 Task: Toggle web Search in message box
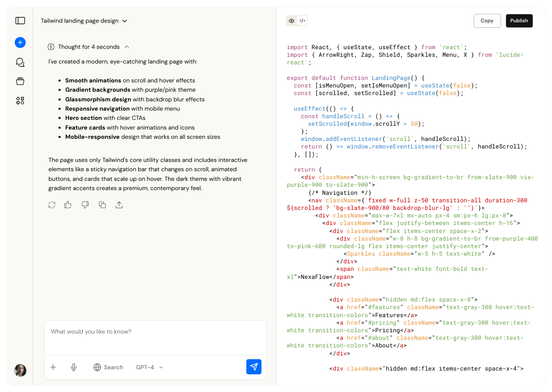tap(108, 367)
